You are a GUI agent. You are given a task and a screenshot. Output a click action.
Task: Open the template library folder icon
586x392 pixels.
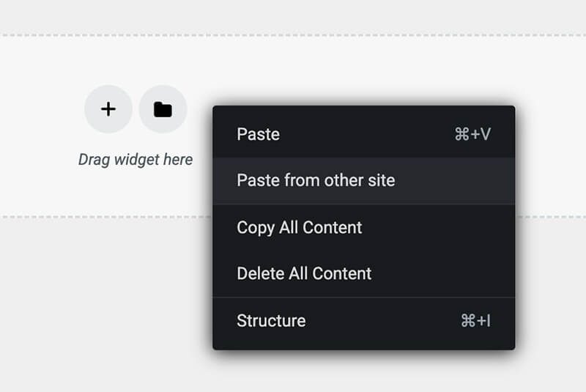coord(163,109)
